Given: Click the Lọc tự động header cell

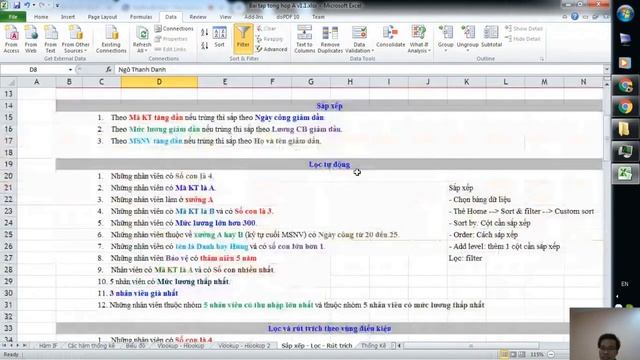Looking at the screenshot, I should click(x=329, y=164).
